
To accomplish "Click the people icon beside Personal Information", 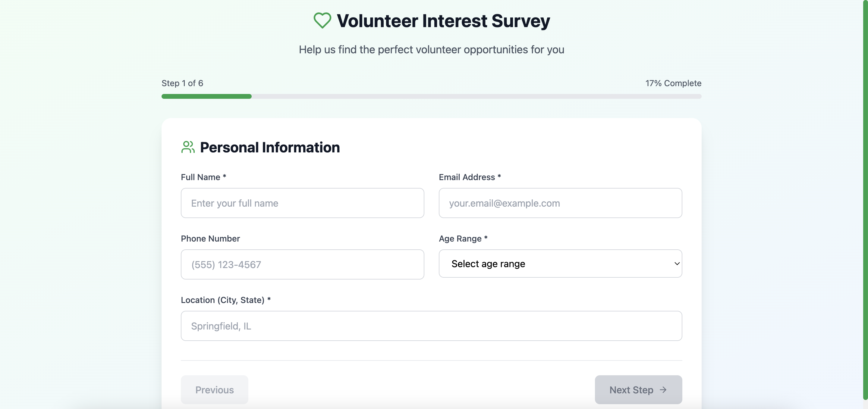I will coord(188,147).
